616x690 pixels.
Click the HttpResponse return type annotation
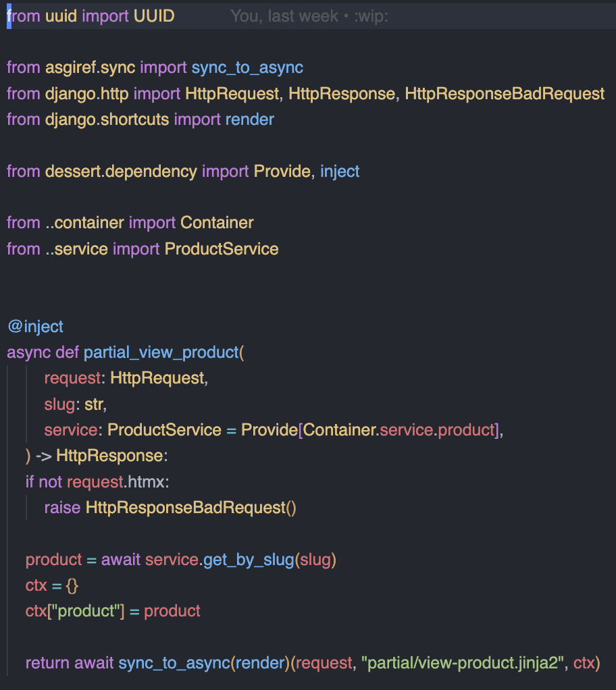coord(109,456)
